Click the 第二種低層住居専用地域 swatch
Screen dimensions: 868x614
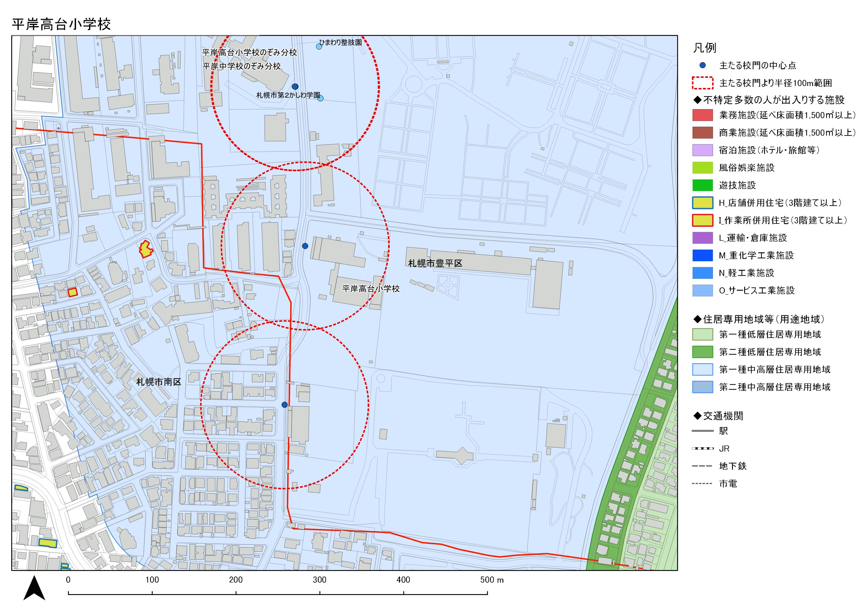pos(702,352)
